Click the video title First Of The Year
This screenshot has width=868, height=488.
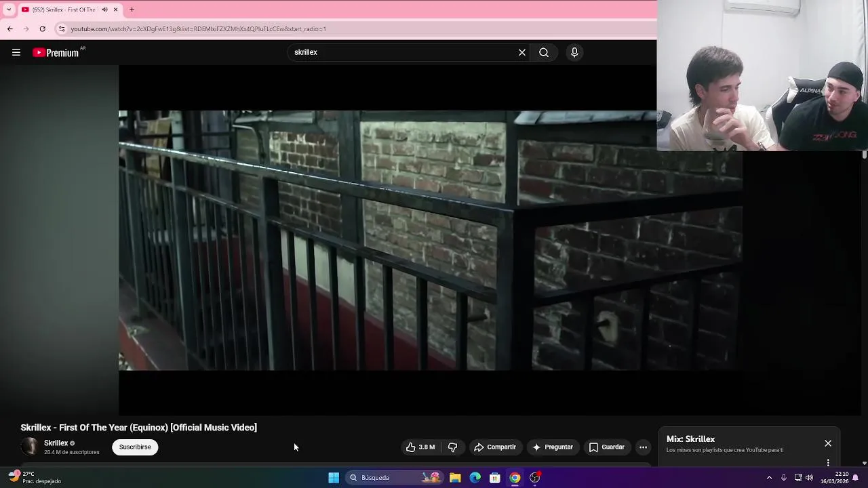[x=138, y=428]
